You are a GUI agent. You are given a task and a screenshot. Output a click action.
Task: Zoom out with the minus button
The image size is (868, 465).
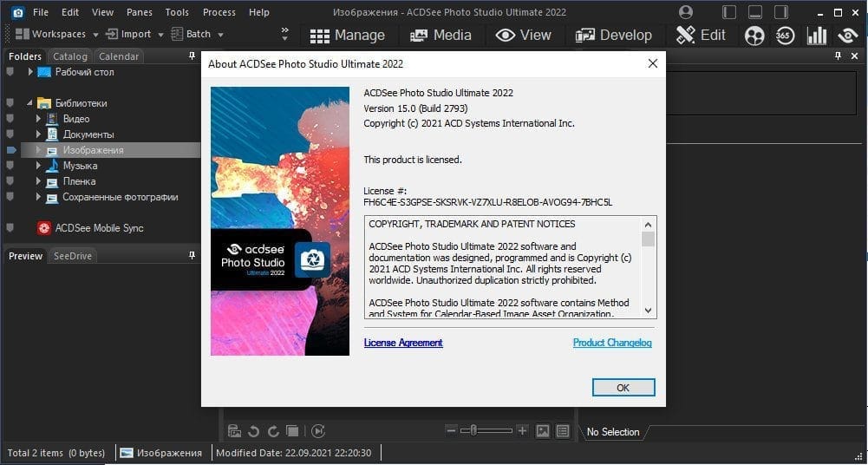(451, 430)
